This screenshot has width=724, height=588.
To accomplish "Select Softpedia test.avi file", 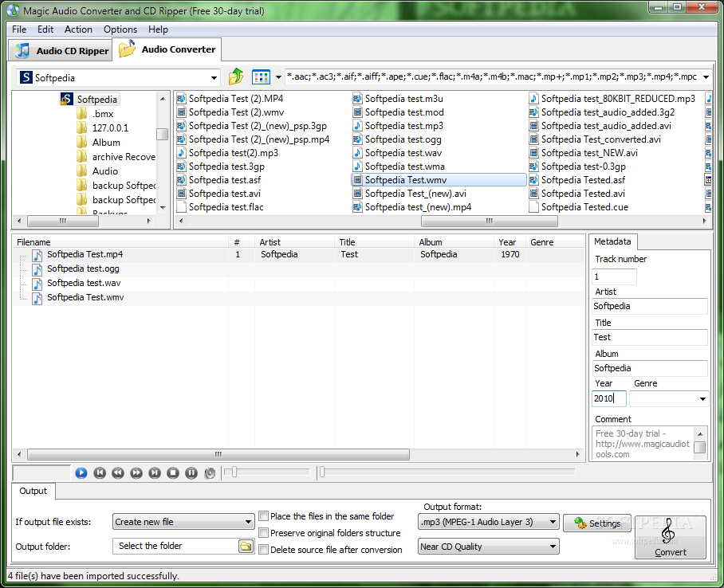I will coord(218,194).
